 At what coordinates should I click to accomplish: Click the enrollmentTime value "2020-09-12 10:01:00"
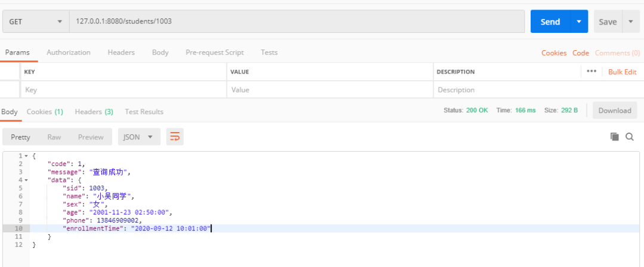pos(171,228)
